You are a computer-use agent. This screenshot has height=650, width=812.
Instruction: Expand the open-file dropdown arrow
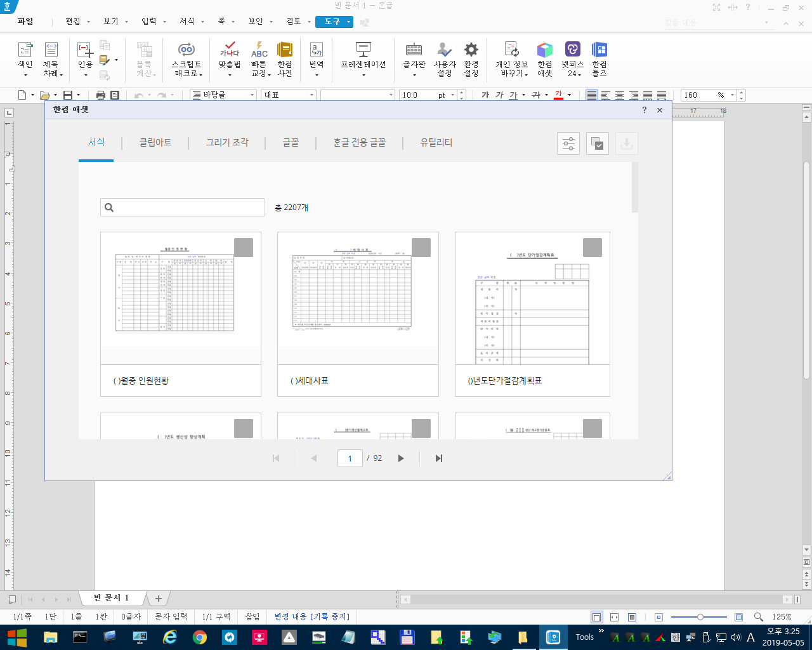(x=55, y=95)
